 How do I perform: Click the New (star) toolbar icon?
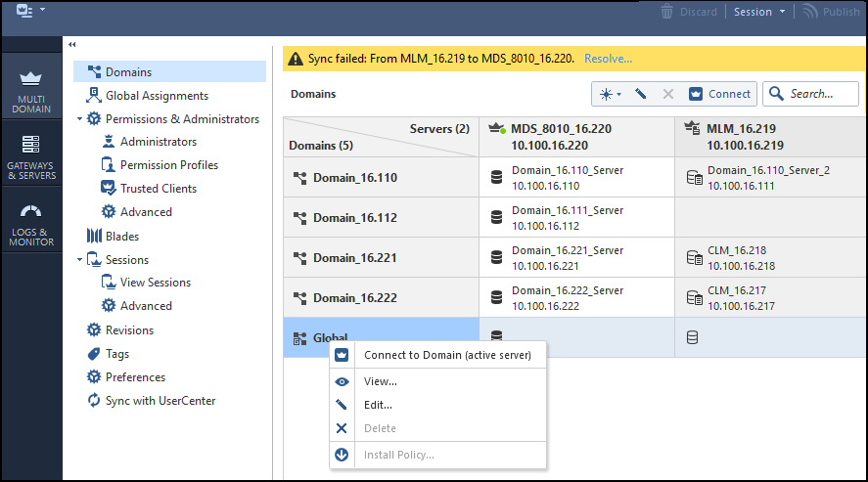pyautogui.click(x=611, y=94)
